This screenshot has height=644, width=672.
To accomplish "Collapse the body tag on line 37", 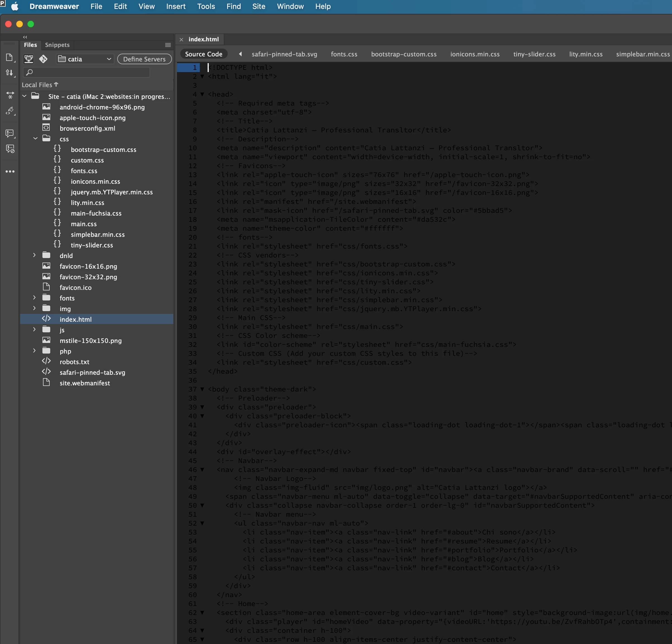I will point(202,389).
